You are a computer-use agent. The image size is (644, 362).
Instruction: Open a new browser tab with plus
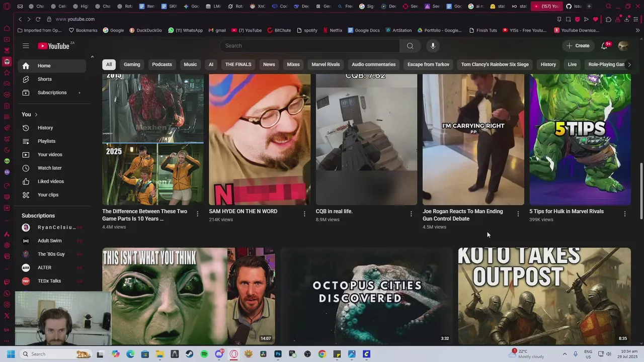pyautogui.click(x=589, y=6)
